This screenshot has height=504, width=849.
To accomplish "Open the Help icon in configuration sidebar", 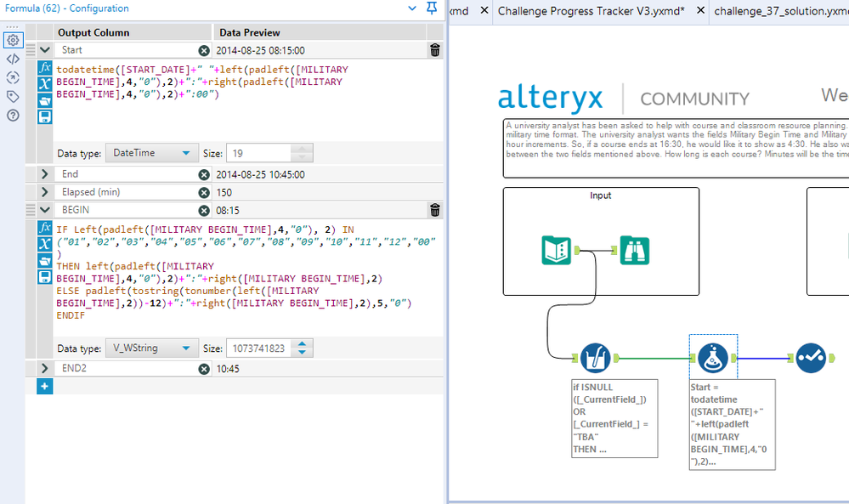I will pos(13,115).
